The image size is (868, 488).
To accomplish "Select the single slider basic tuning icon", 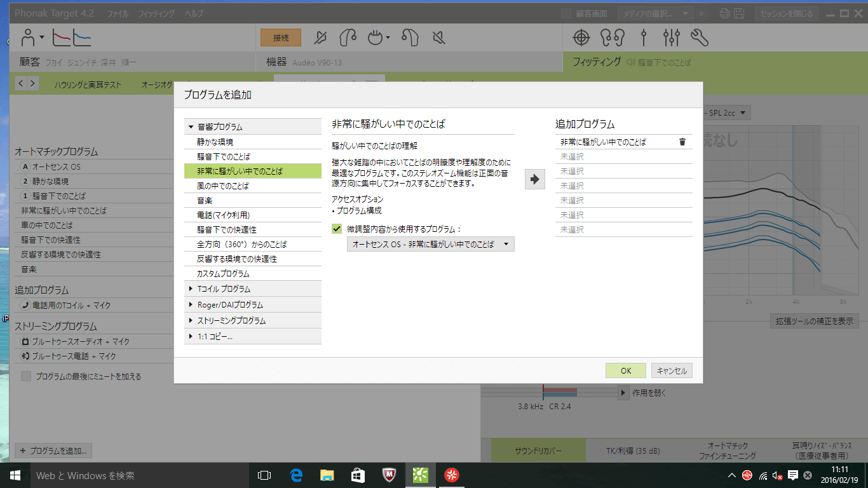I will point(644,38).
